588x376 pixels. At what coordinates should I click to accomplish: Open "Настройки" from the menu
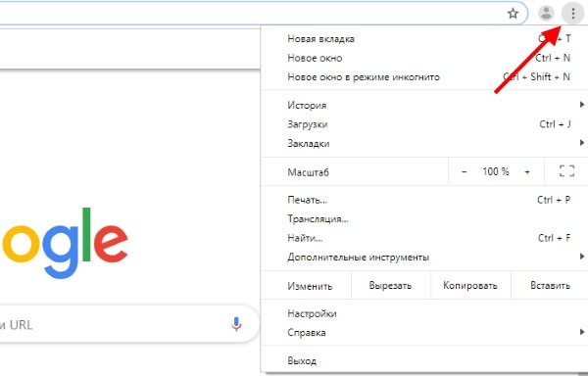pos(424,314)
